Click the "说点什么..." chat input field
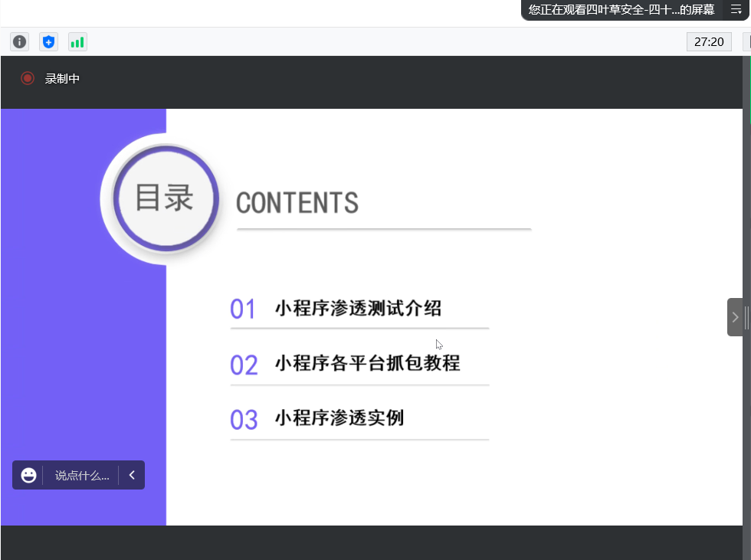 [x=82, y=475]
